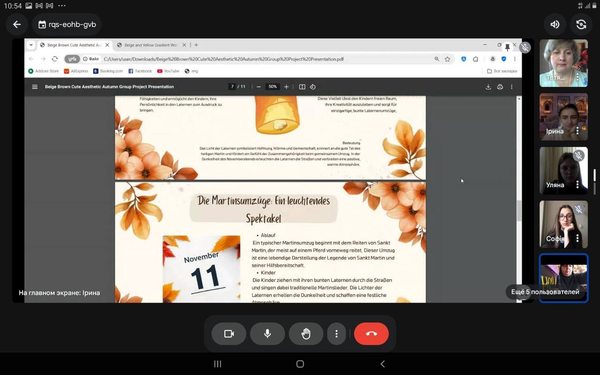
Task: Tap the Android home button
Action: (300, 364)
